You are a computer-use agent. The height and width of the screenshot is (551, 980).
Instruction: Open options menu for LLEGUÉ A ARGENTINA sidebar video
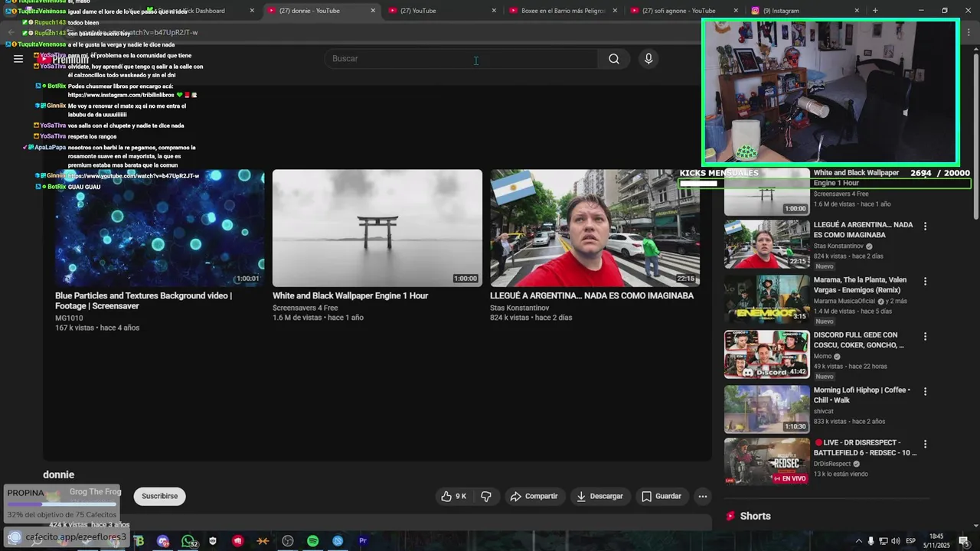point(925,227)
